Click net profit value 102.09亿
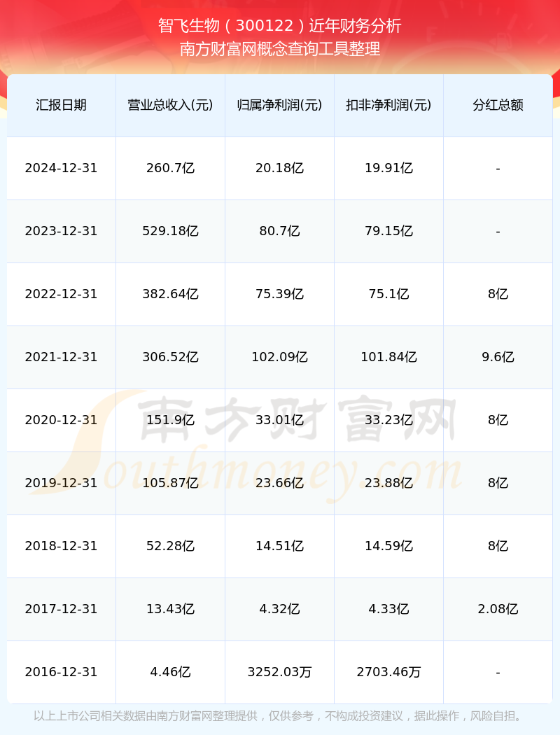The width and height of the screenshot is (560, 735). [280, 357]
